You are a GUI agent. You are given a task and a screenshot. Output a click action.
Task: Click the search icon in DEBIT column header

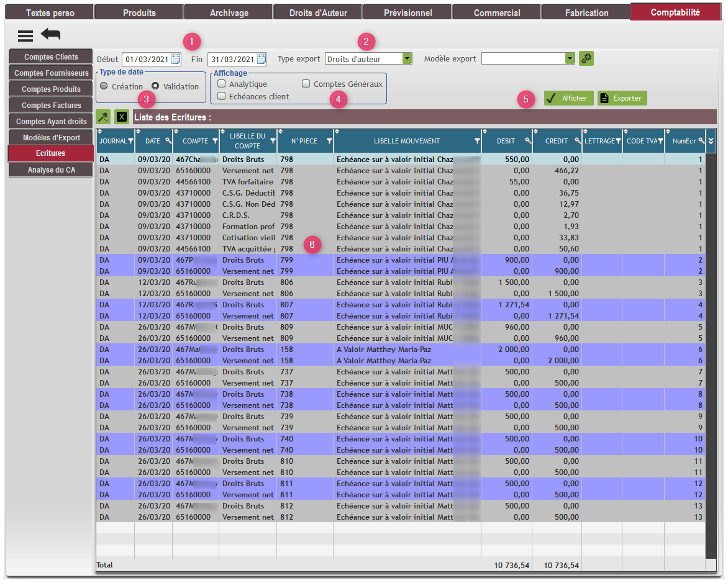pos(527,141)
